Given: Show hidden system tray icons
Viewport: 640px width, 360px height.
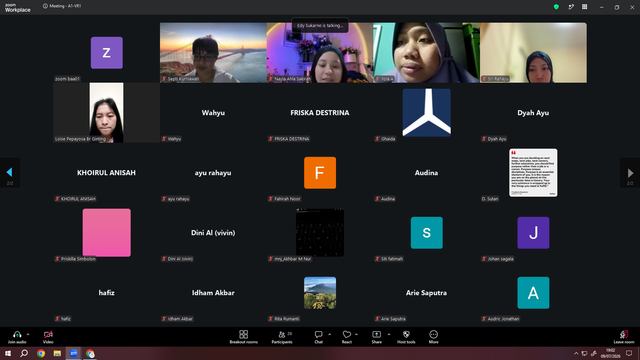Looking at the screenshot, I should (576, 353).
